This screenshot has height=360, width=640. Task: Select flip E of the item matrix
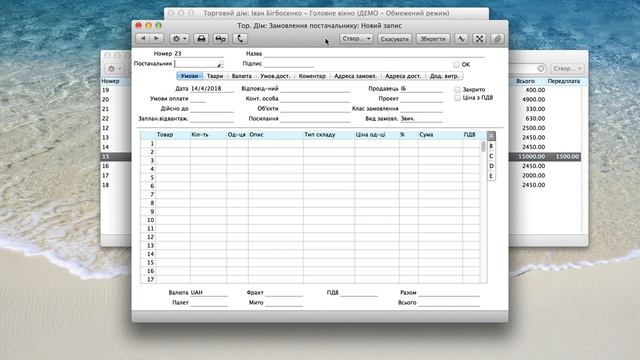491,176
